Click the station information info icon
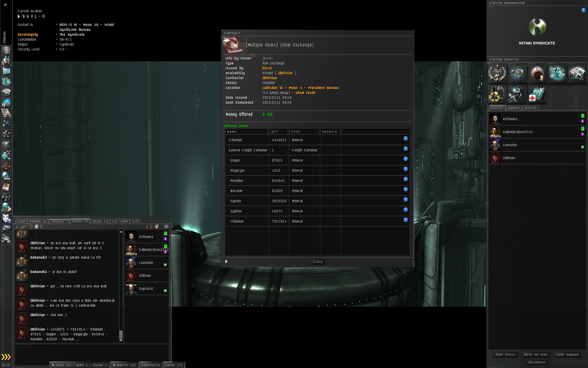Image resolution: width=588 pixels, height=368 pixels. click(x=583, y=10)
